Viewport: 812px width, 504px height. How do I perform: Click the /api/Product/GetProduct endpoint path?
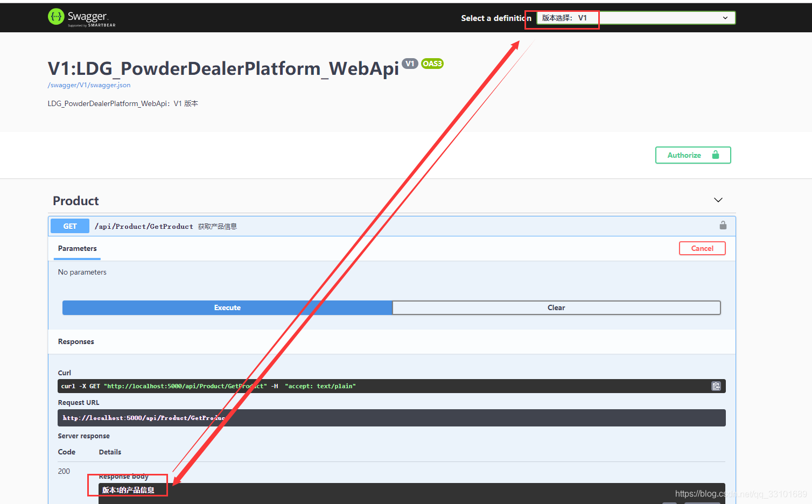coord(144,227)
